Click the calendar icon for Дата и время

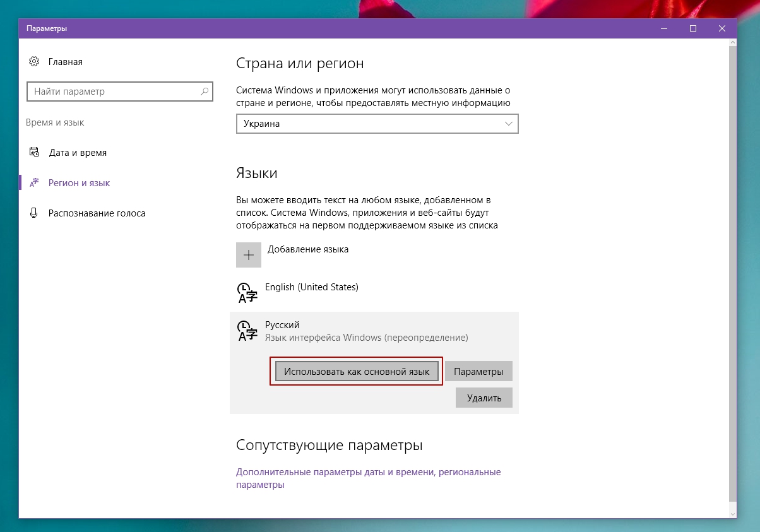coord(34,153)
